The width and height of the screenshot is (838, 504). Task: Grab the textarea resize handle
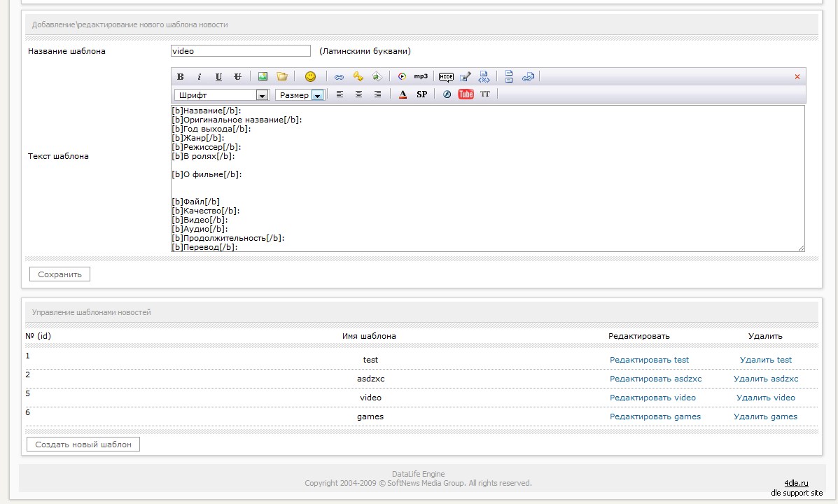pos(801,248)
